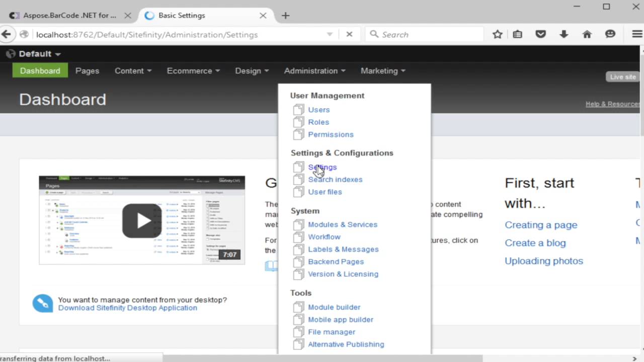Open the Administration menu dropdown
The width and height of the screenshot is (644, 362).
(x=314, y=71)
